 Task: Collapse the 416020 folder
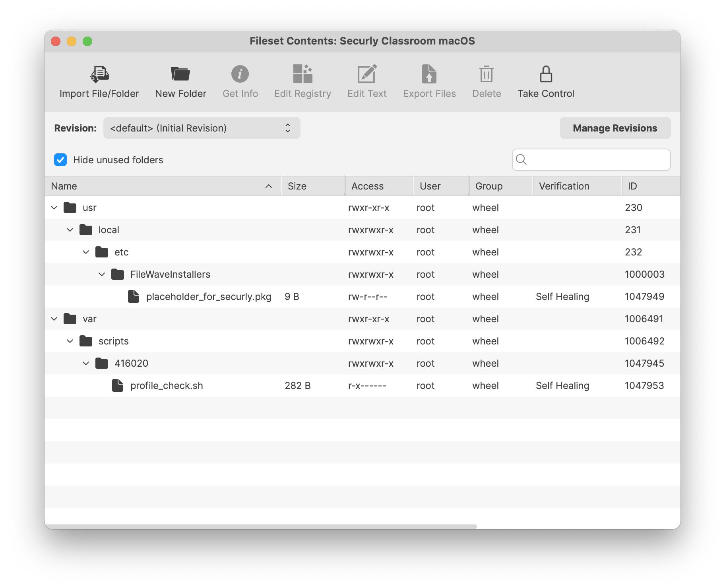86,363
